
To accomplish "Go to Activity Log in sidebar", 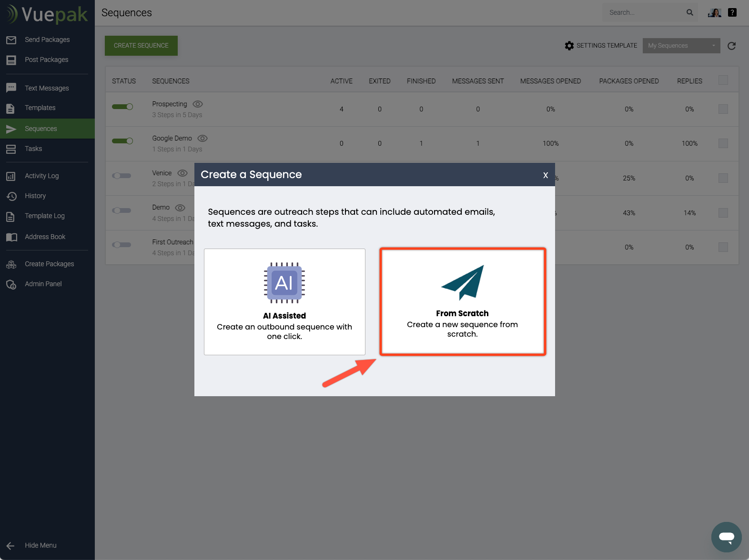I will 41,176.
